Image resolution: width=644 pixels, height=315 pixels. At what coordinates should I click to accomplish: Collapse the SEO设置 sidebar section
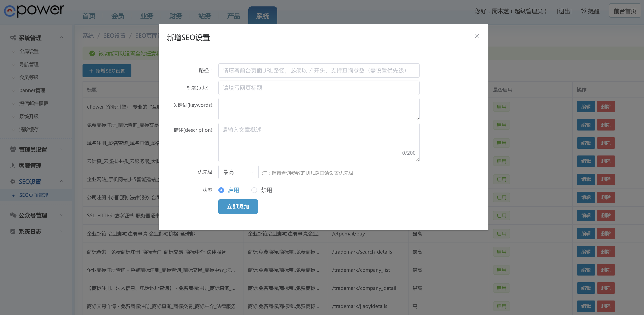pyautogui.click(x=62, y=181)
